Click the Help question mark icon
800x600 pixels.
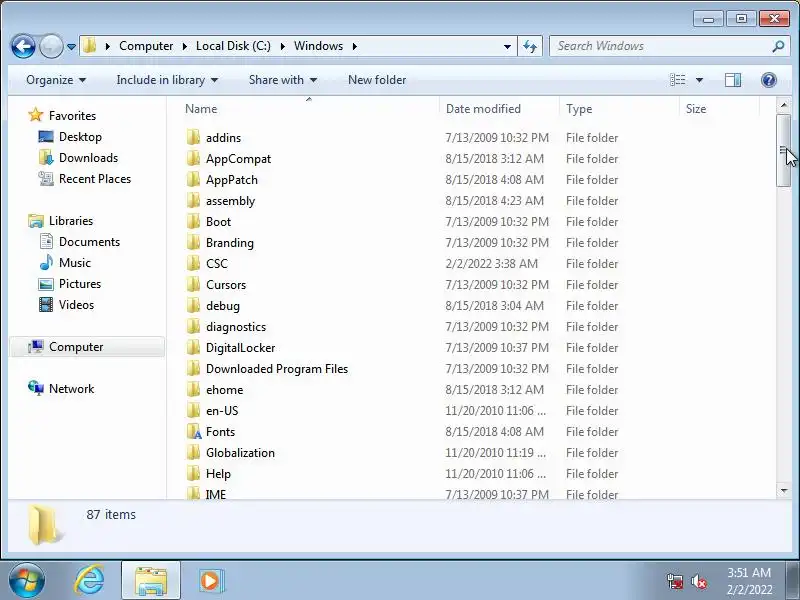(x=768, y=80)
